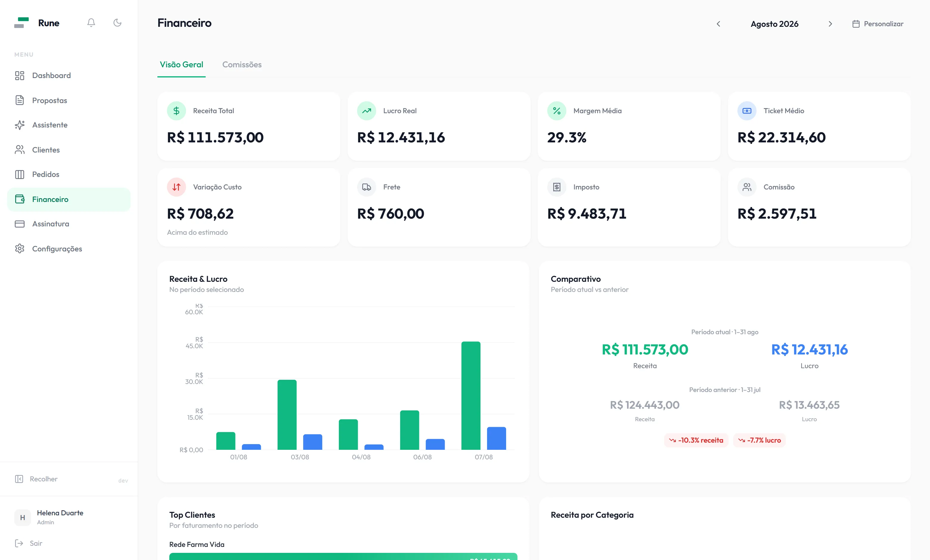Click Helena Duarte avatar
Image resolution: width=930 pixels, height=560 pixels.
click(23, 517)
